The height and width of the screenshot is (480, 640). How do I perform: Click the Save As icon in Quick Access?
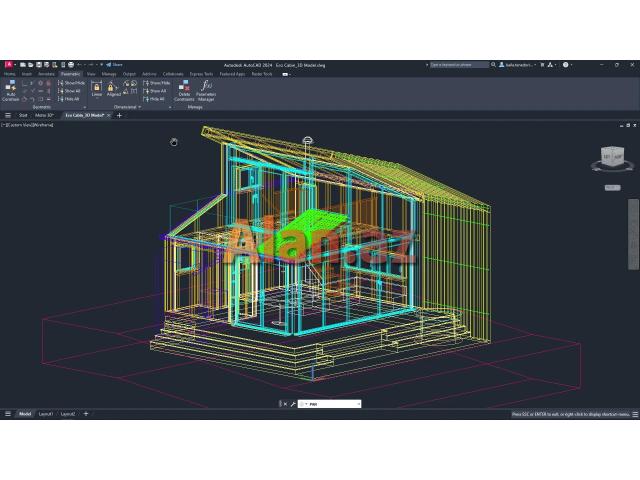point(47,64)
